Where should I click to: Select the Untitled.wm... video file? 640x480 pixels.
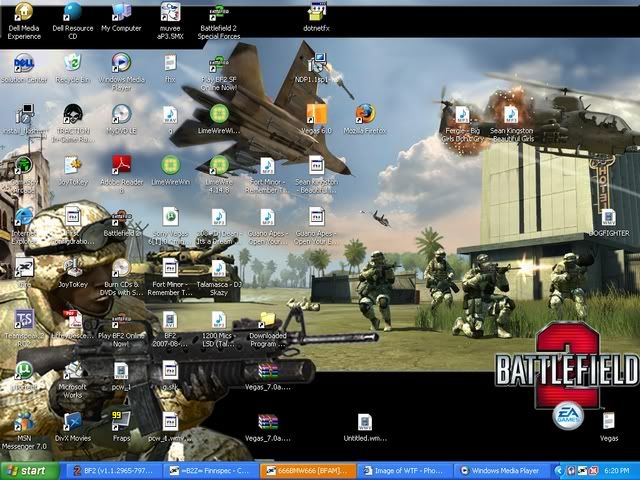(x=365, y=427)
